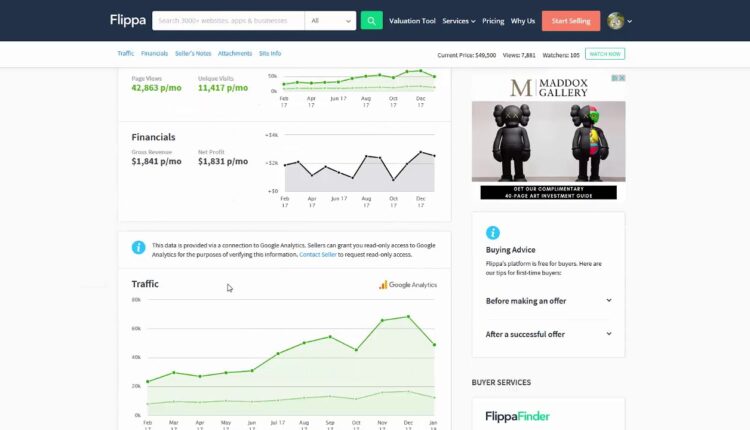Switch to the Financials tab

tap(154, 53)
